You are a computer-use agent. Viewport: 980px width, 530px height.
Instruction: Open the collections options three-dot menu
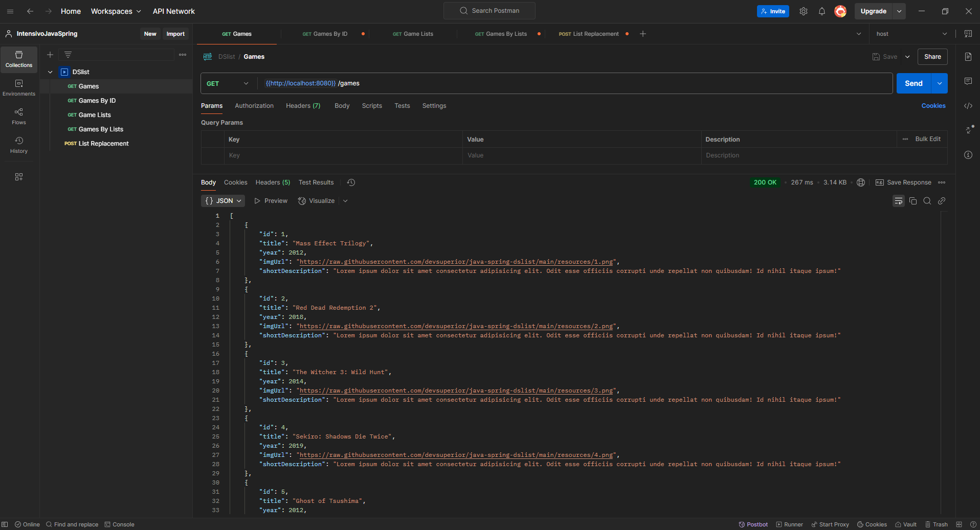(183, 55)
